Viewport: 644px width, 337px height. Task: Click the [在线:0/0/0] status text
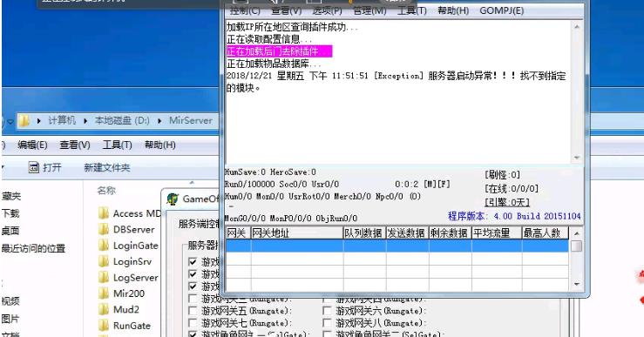[x=512, y=188]
